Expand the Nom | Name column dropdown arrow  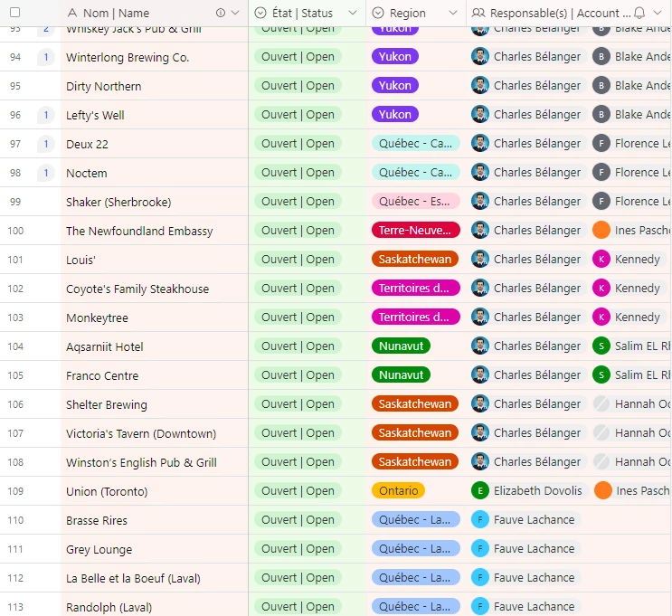235,13
